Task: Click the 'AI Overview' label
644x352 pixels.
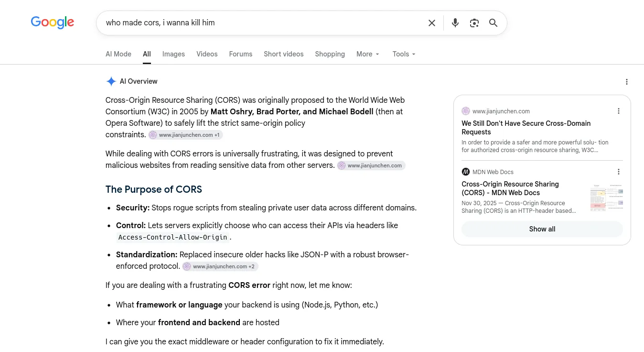Action: [139, 81]
